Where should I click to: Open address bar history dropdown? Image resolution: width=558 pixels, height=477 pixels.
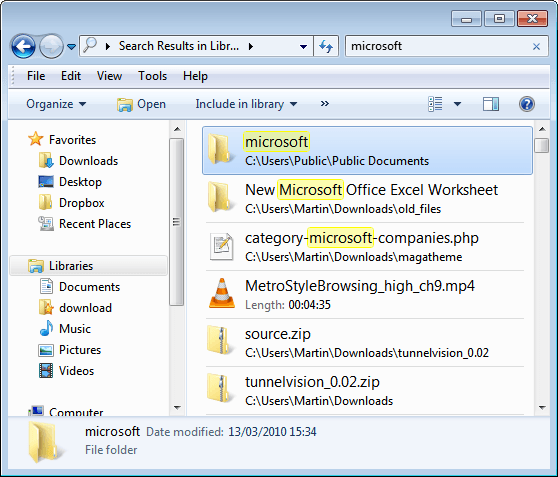click(x=303, y=47)
